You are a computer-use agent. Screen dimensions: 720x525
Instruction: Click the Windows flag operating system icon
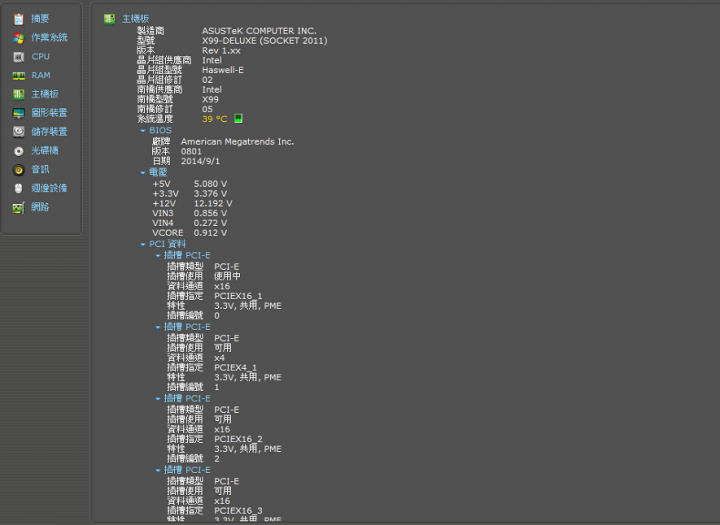point(18,38)
